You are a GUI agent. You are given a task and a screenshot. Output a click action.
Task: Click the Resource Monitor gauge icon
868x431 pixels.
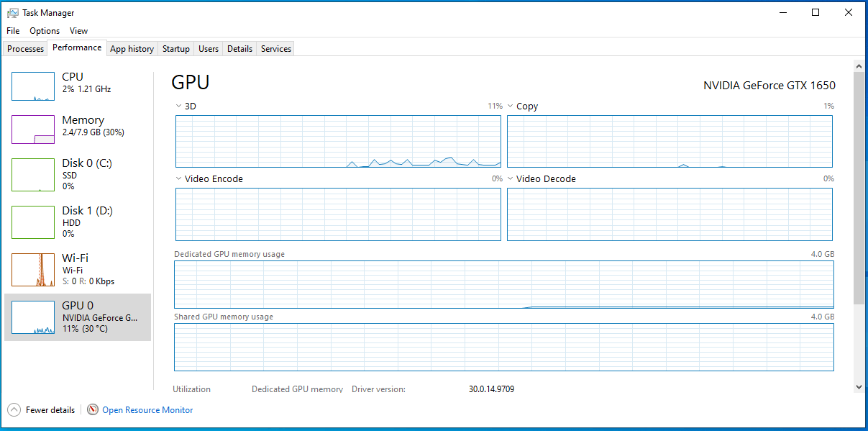point(93,410)
